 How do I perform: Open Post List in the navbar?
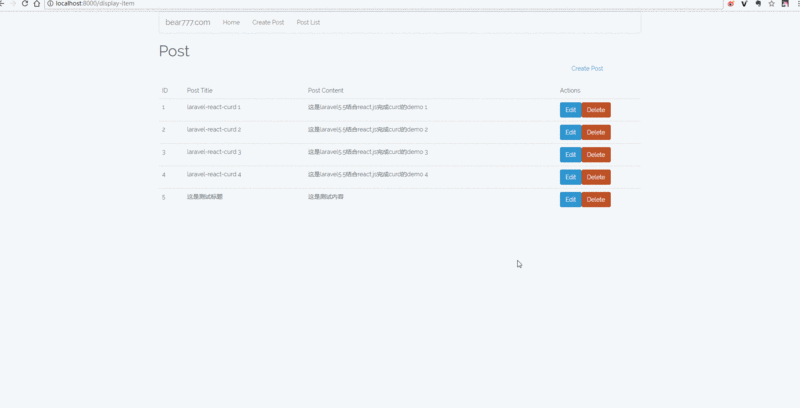pos(308,22)
